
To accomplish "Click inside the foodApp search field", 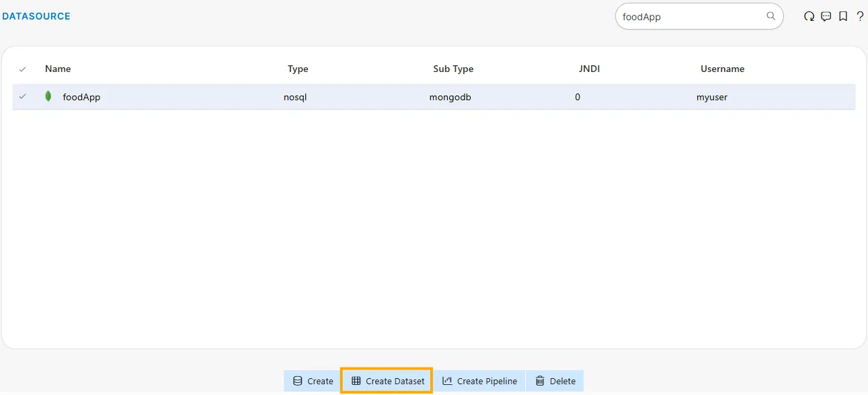I will (686, 16).
